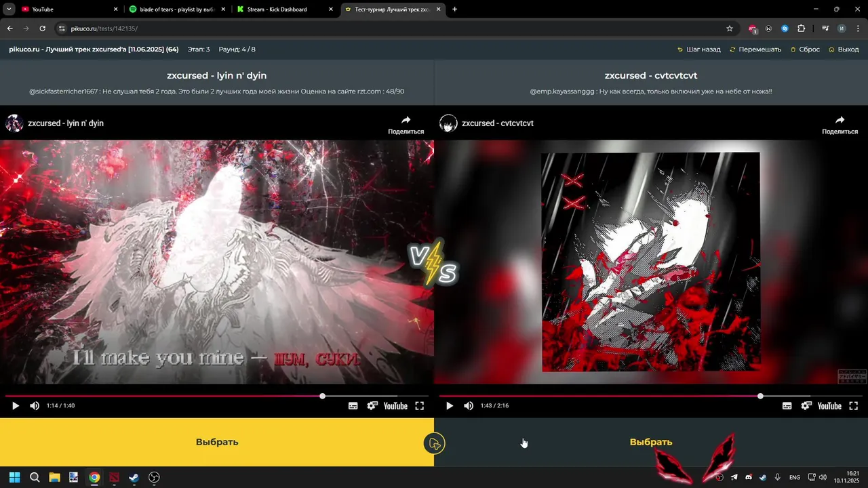Mute the right cvtcvtcvt video

pos(469,406)
